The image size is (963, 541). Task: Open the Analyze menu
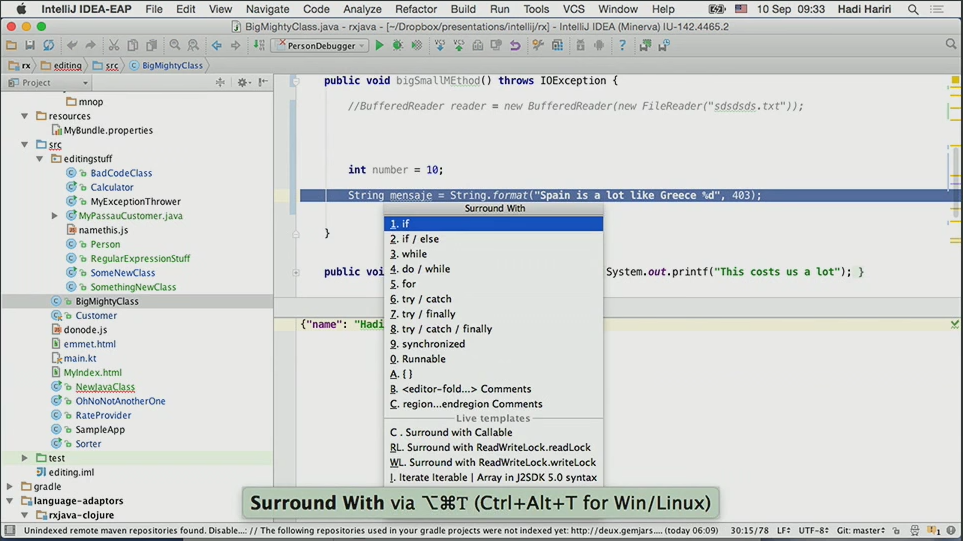[x=362, y=9]
